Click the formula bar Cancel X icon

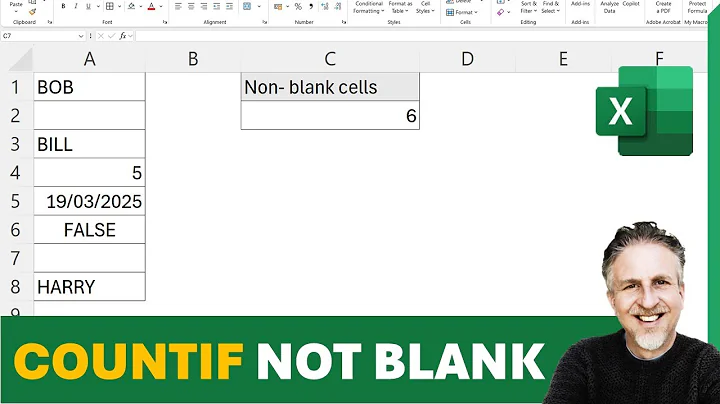(x=101, y=36)
